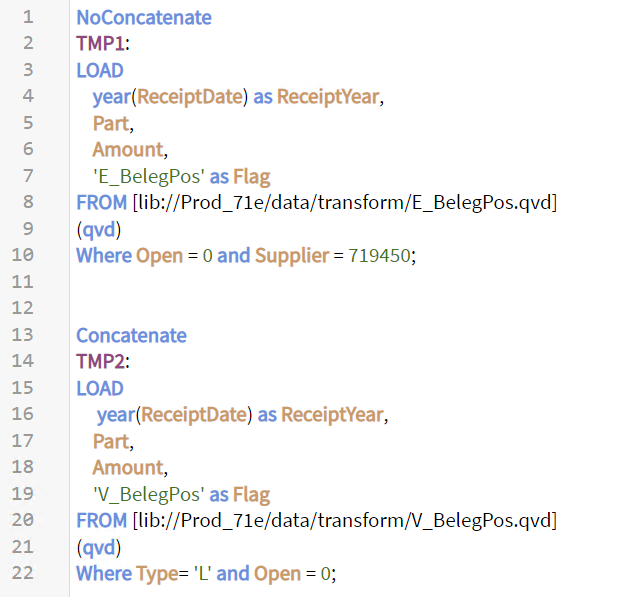Click the Concatenate keyword on line 13
638x597 pixels.
point(131,336)
